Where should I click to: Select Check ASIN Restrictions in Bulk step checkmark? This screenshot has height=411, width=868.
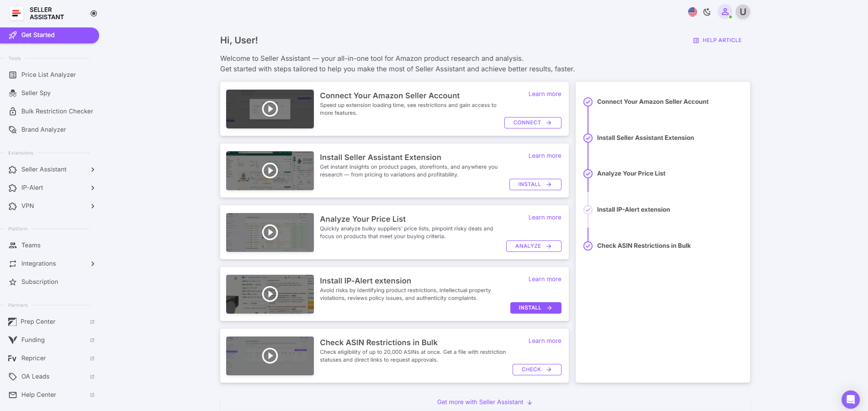(588, 246)
